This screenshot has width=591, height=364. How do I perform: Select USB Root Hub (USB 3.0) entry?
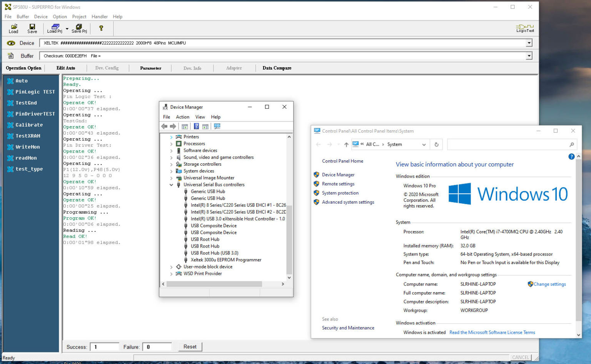(214, 253)
